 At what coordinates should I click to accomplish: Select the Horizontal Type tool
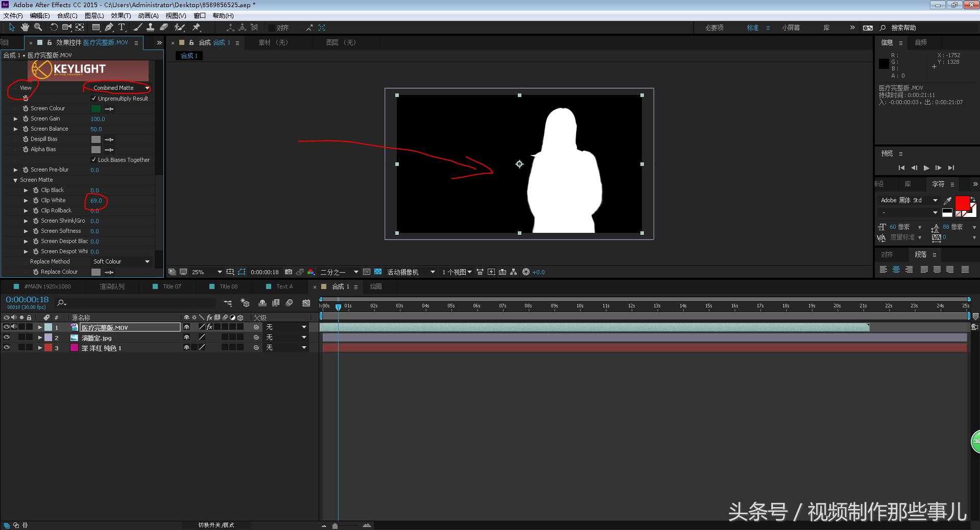[122, 28]
